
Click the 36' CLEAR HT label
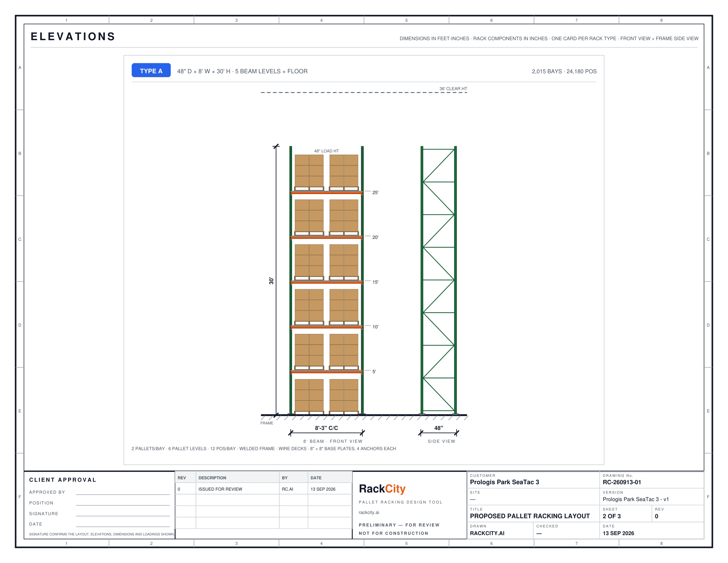tap(453, 89)
